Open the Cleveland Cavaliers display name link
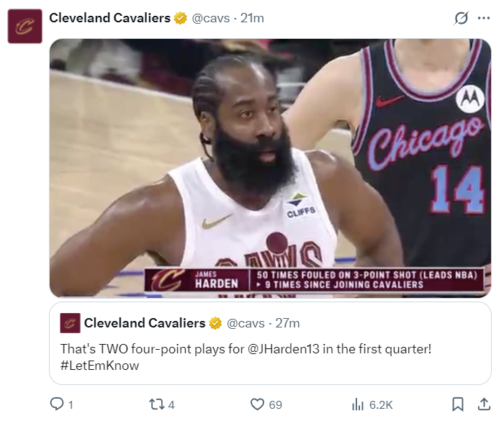The height and width of the screenshot is (421, 504). coord(109,18)
